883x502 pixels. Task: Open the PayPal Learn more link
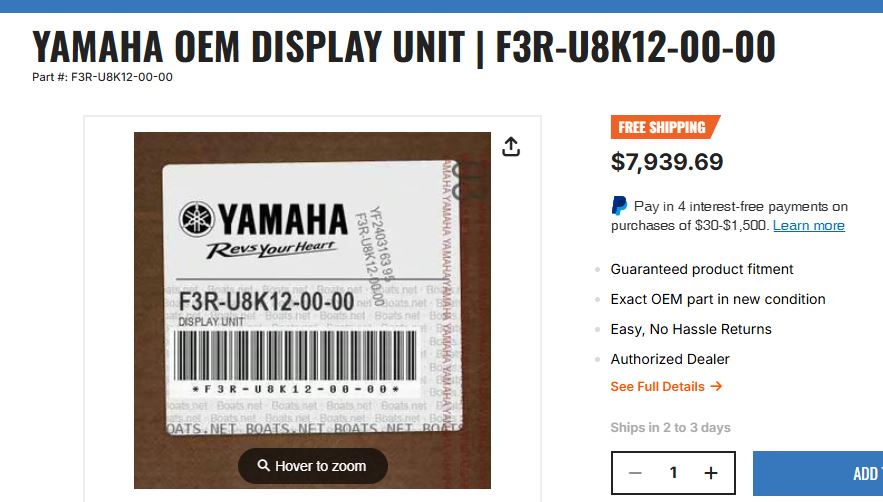tap(808, 226)
